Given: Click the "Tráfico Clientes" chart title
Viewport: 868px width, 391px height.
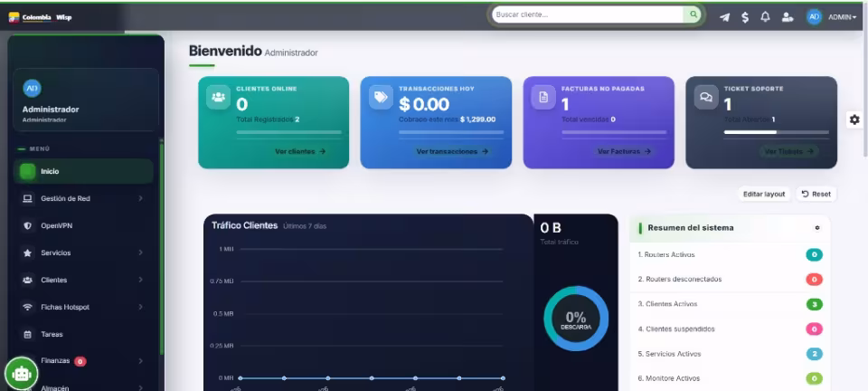Looking at the screenshot, I should (244, 225).
